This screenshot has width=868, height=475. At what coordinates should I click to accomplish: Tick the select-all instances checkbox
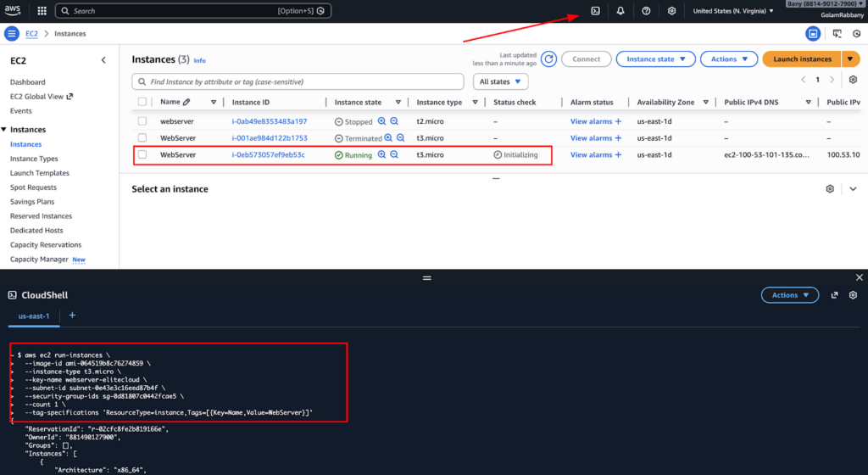pyautogui.click(x=142, y=102)
